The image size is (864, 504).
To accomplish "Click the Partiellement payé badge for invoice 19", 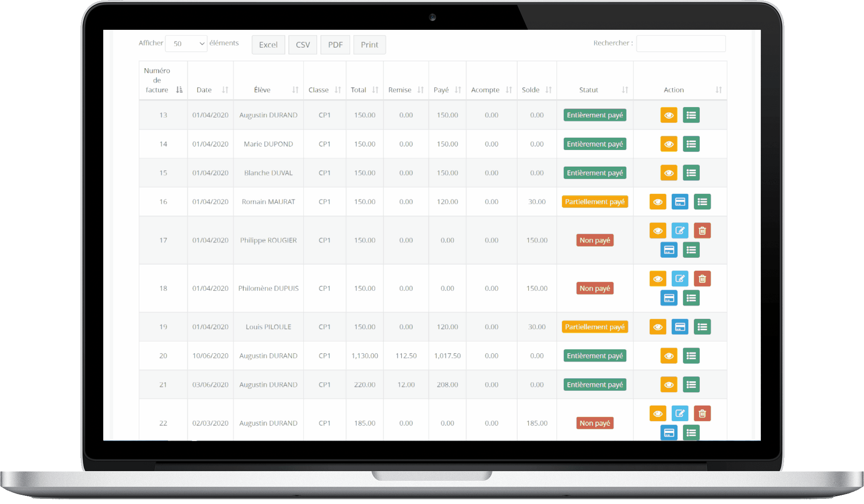I will click(x=595, y=327).
